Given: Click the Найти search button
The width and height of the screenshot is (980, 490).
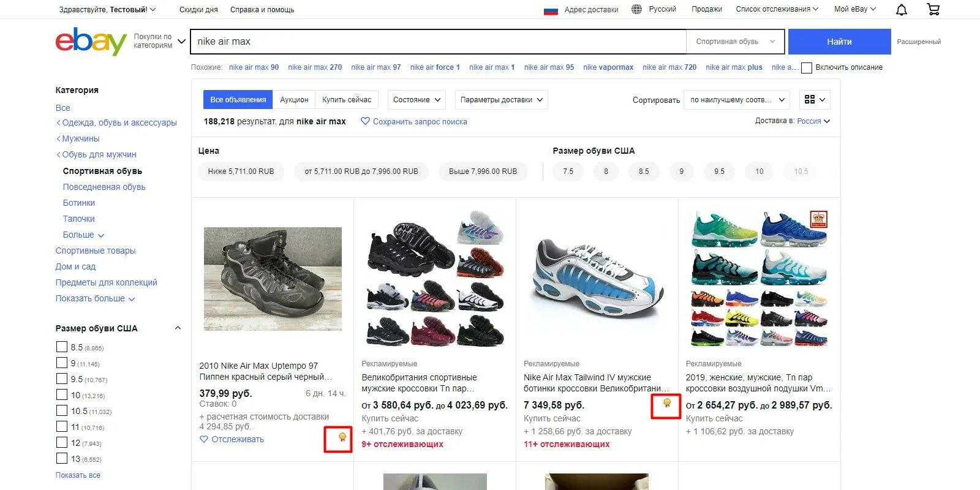Looking at the screenshot, I should (x=839, y=42).
